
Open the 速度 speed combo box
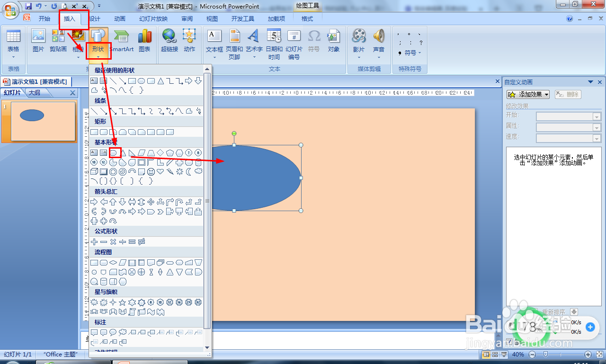(x=568, y=138)
